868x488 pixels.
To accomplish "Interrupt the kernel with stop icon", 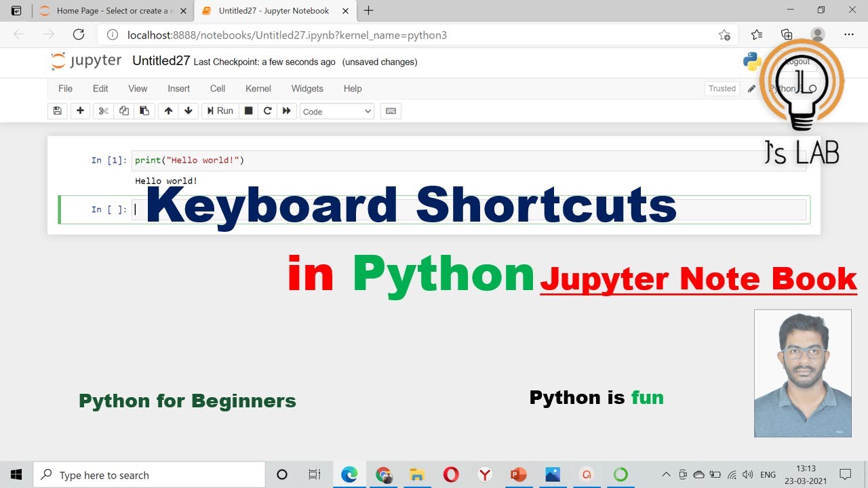I will click(x=249, y=111).
